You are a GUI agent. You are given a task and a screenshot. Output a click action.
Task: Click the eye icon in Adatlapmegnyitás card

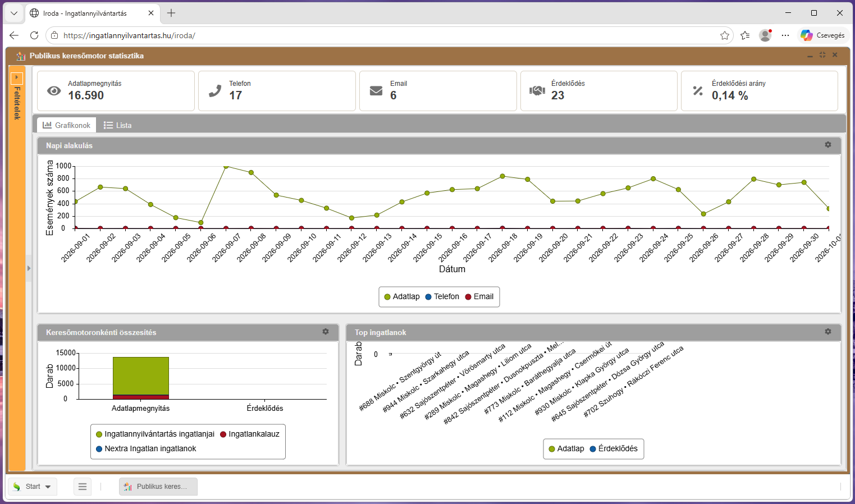point(54,91)
